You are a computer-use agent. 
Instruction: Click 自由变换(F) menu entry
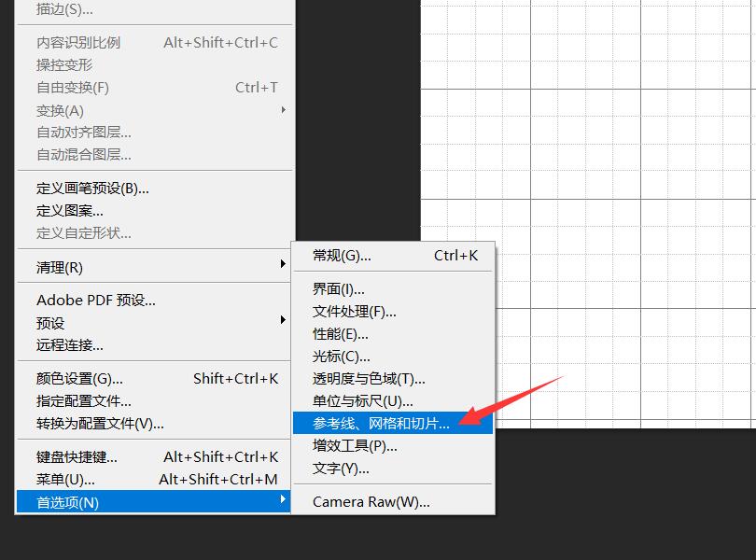(155, 88)
